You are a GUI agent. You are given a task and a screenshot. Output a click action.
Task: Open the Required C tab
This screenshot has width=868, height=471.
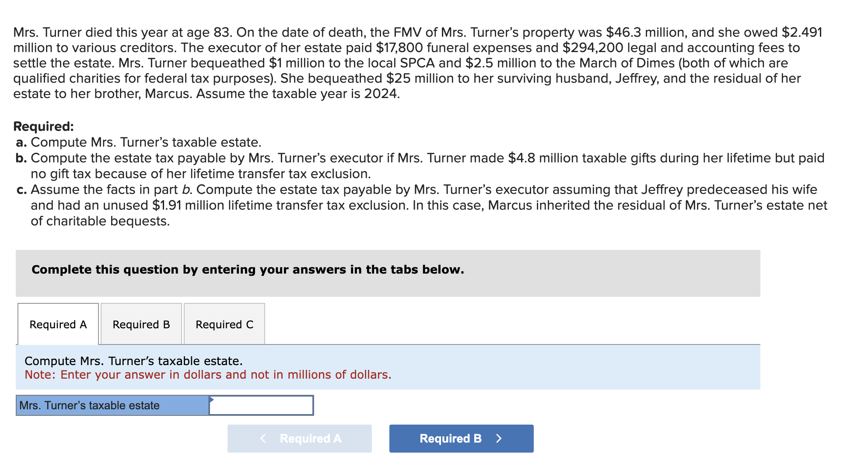(224, 324)
